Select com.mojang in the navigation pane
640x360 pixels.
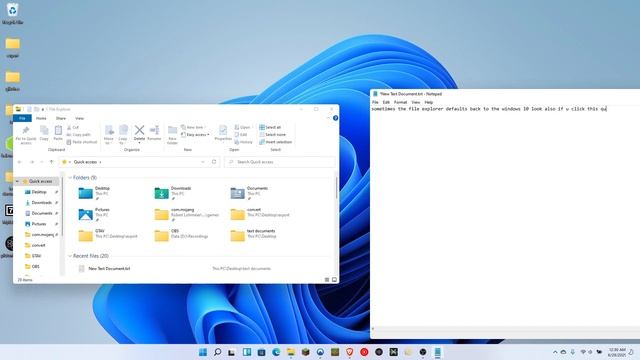pyautogui.click(x=42, y=234)
